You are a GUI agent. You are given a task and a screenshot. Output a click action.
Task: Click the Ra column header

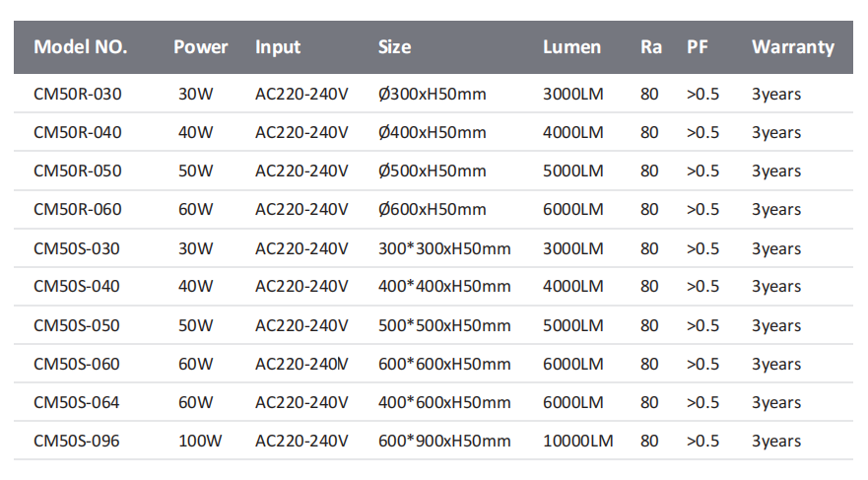click(x=650, y=47)
